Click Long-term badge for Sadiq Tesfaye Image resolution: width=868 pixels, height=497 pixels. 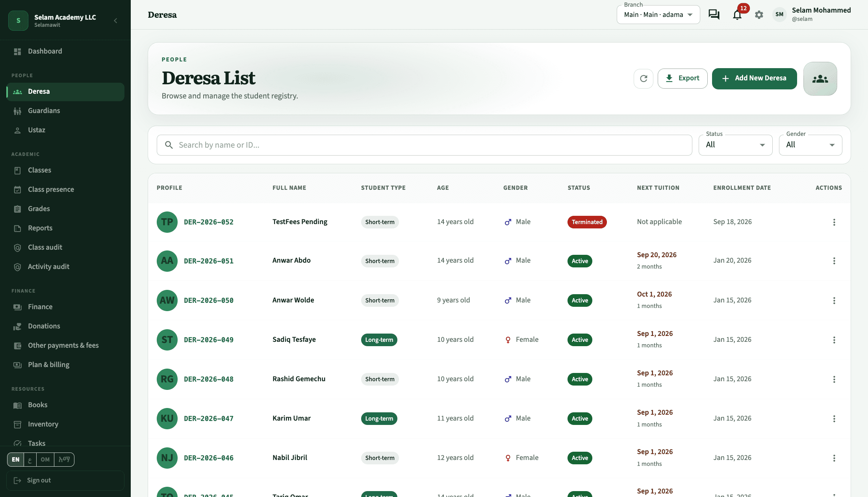379,340
